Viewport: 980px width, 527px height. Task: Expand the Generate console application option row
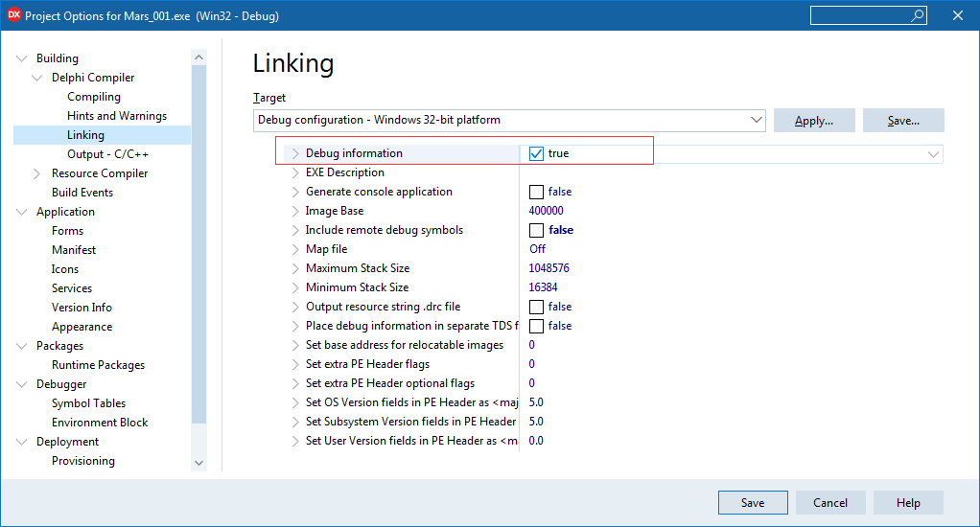point(295,193)
